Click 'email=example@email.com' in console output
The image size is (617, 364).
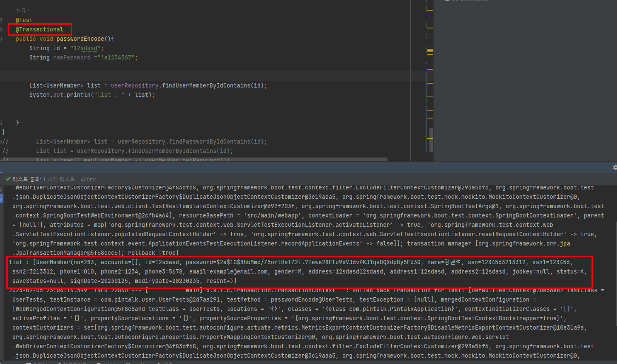[228, 271]
